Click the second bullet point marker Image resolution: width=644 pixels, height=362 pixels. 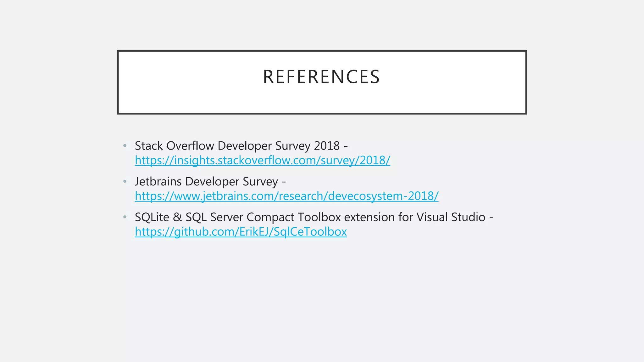tap(125, 182)
